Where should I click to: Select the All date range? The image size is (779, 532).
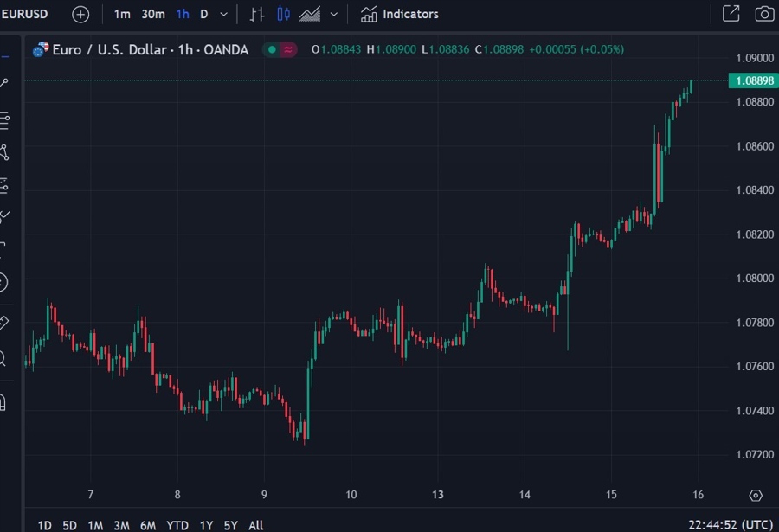click(256, 525)
